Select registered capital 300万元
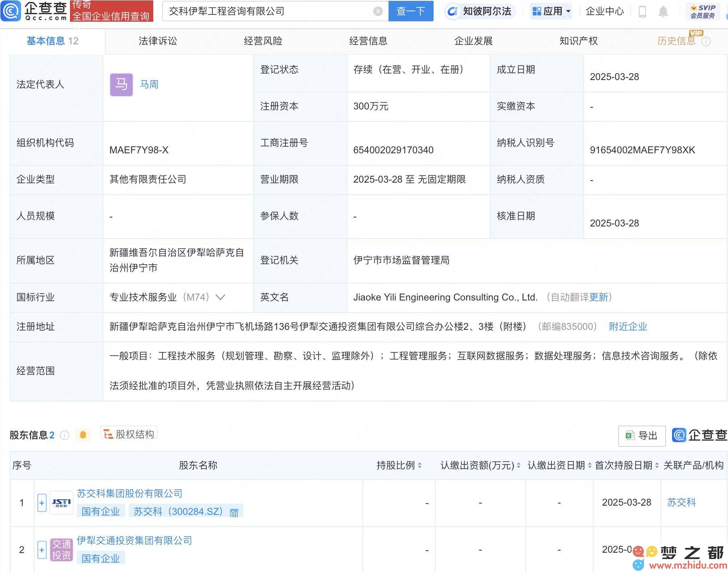 [x=371, y=106]
